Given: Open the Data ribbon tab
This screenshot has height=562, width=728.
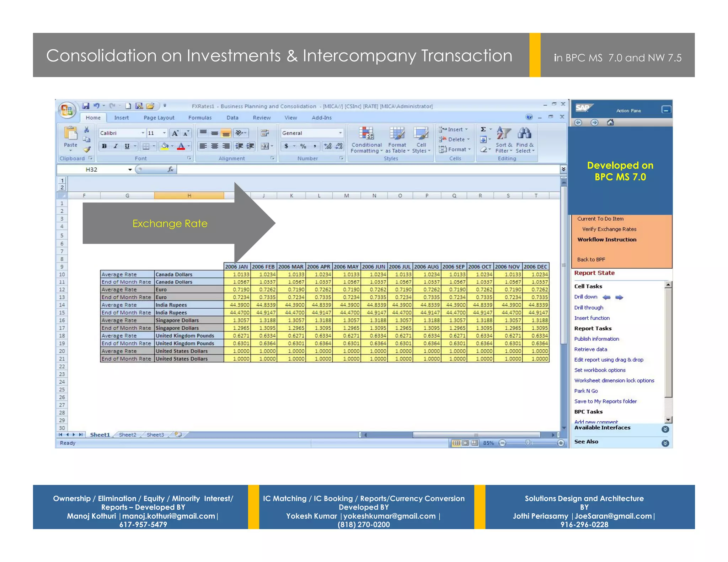Looking at the screenshot, I should point(232,118).
